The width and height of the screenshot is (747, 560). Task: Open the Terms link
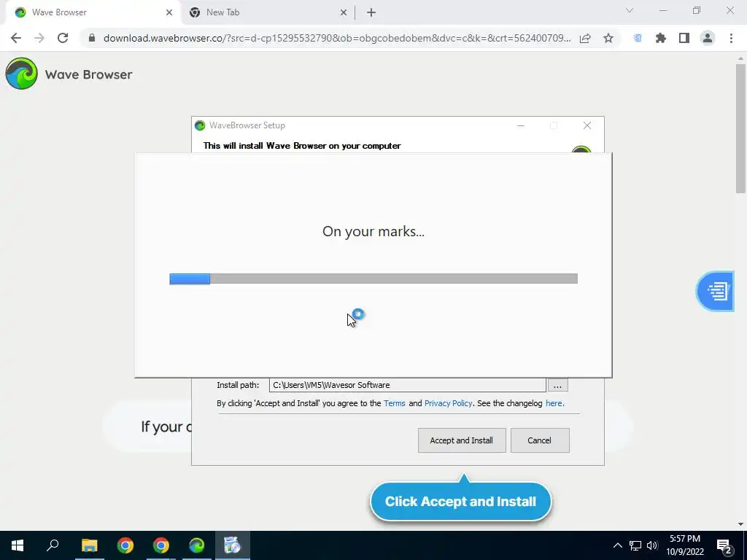pyautogui.click(x=395, y=403)
